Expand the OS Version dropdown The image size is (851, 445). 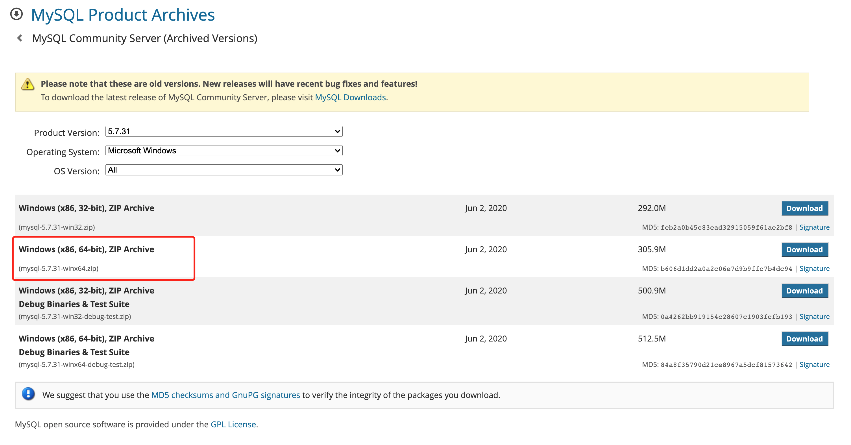(224, 170)
